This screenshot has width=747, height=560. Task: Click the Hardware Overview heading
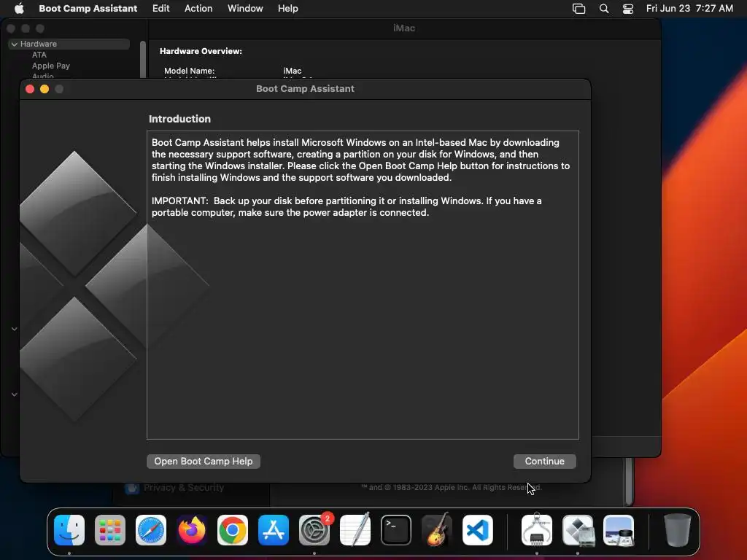click(201, 51)
